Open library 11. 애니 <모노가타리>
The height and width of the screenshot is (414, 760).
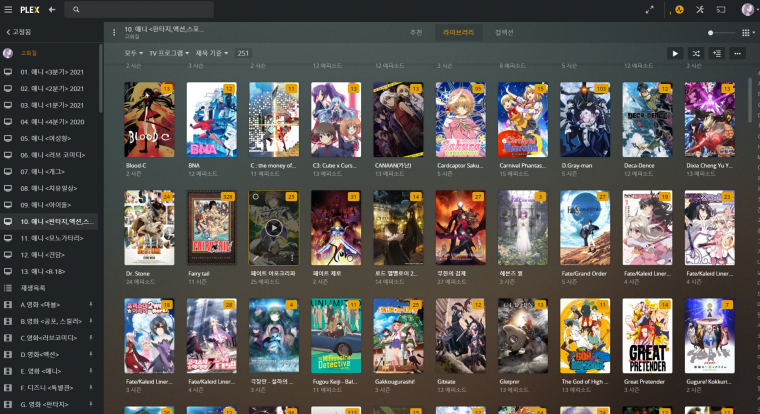pyautogui.click(x=48, y=238)
